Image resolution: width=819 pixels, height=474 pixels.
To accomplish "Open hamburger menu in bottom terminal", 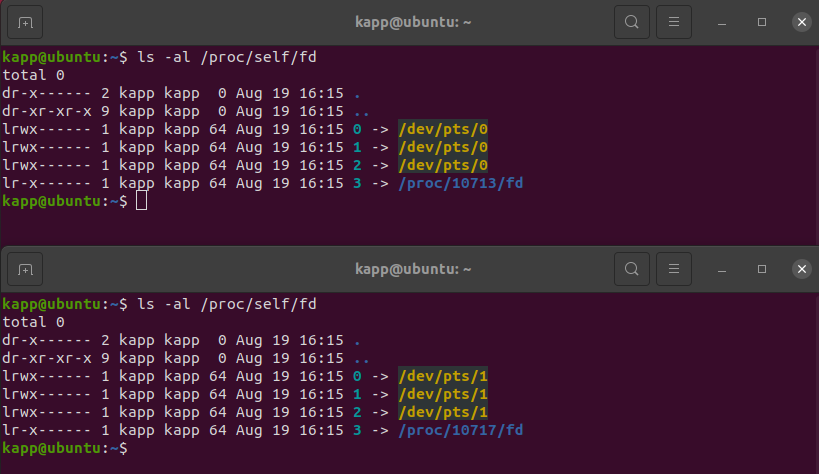I will point(675,269).
